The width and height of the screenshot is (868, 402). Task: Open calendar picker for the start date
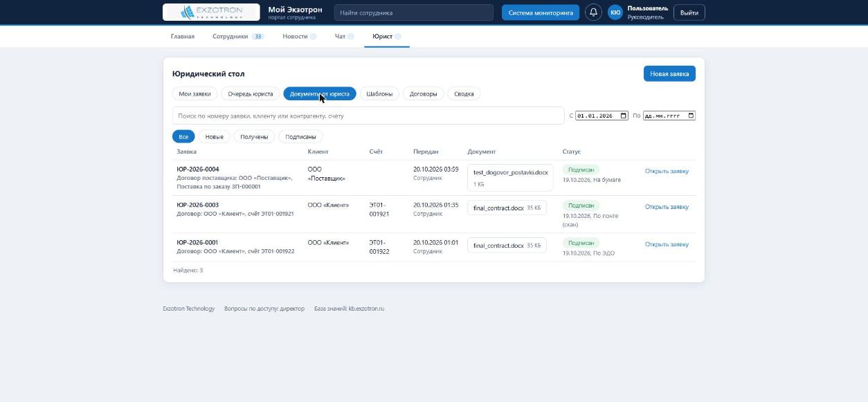point(623,116)
